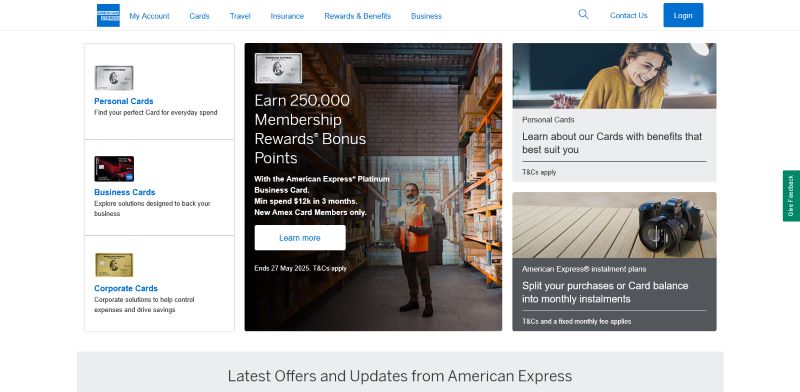Image resolution: width=800 pixels, height=392 pixels.
Task: Click the camera photo on instalment card
Action: (x=614, y=225)
